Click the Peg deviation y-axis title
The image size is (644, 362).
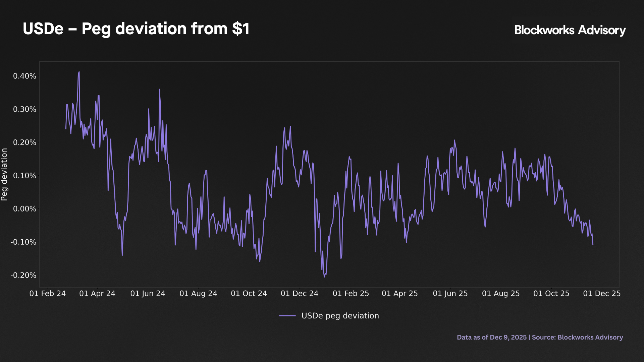pyautogui.click(x=4, y=174)
